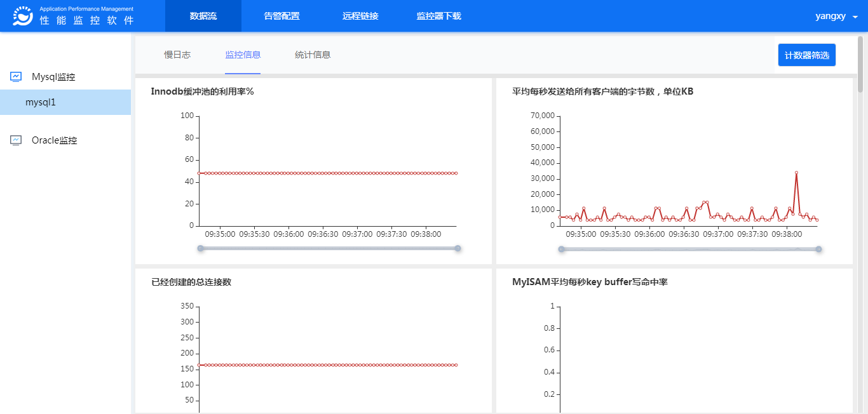This screenshot has width=868, height=414.
Task: Click the Oracle监控 monitor icon
Action: [x=16, y=140]
